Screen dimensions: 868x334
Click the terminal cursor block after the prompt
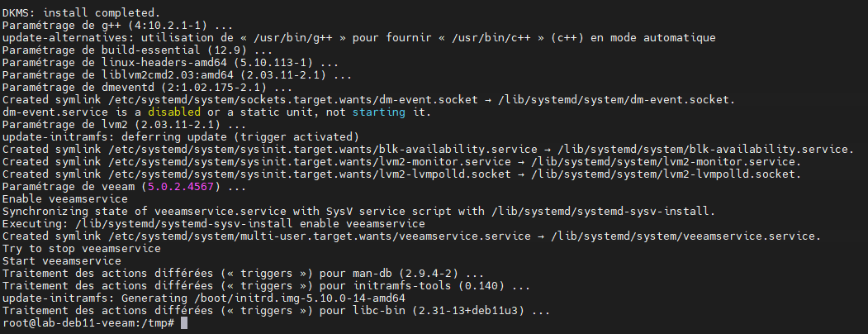[184, 323]
